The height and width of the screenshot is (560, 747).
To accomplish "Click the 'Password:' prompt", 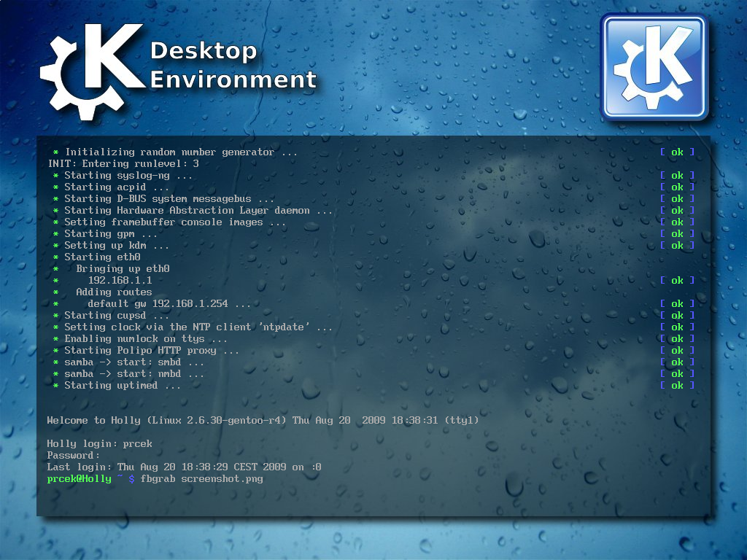I will [x=74, y=456].
